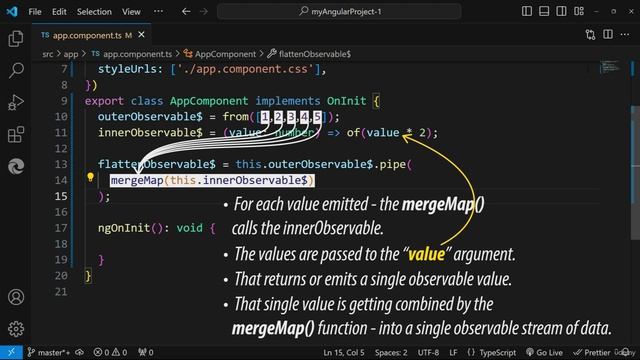This screenshot has width=640, height=360.
Task: Click the word export on line 9
Action: pyautogui.click(x=104, y=101)
